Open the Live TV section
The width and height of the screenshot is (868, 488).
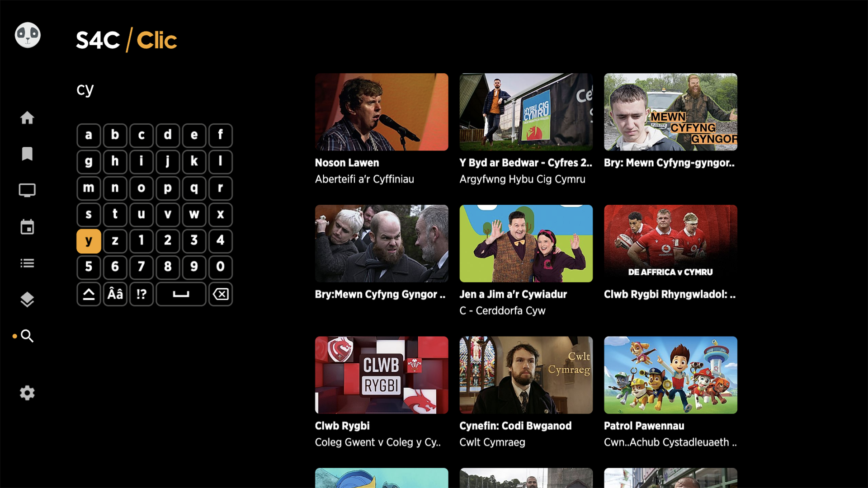[x=27, y=190]
